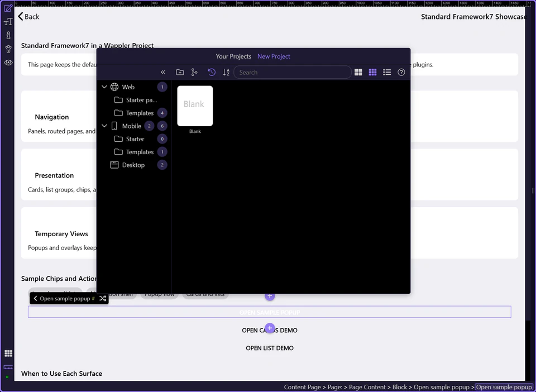
Task: Click the Popup flow chip
Action: (x=159, y=295)
